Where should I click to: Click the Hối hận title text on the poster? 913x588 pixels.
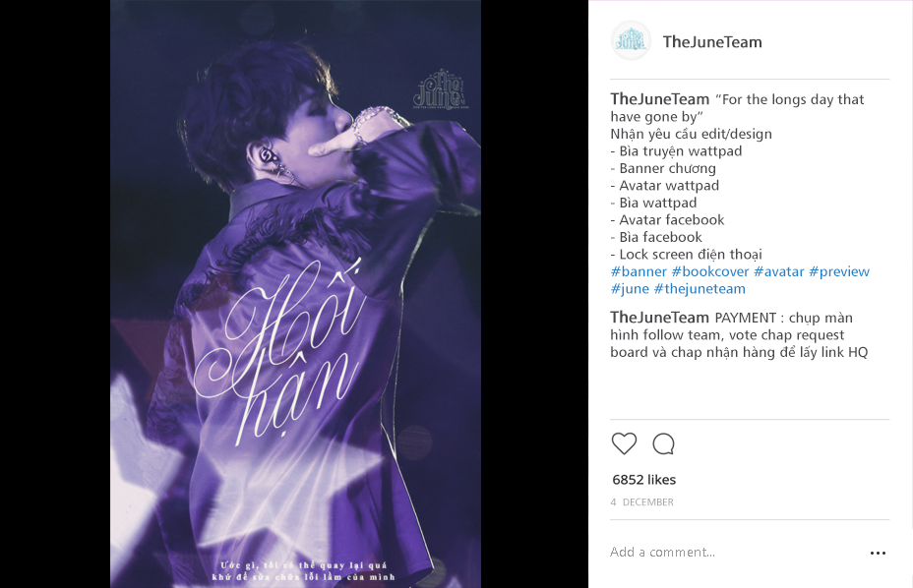pyautogui.click(x=277, y=350)
